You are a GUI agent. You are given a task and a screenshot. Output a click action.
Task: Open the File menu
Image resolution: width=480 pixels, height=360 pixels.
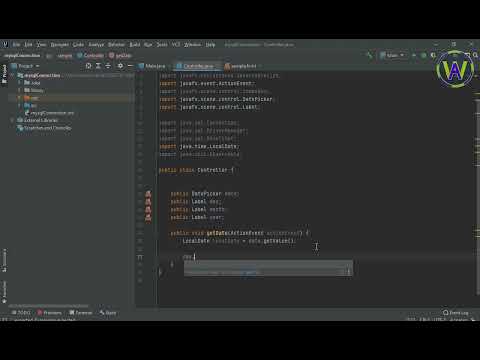pyautogui.click(x=16, y=44)
